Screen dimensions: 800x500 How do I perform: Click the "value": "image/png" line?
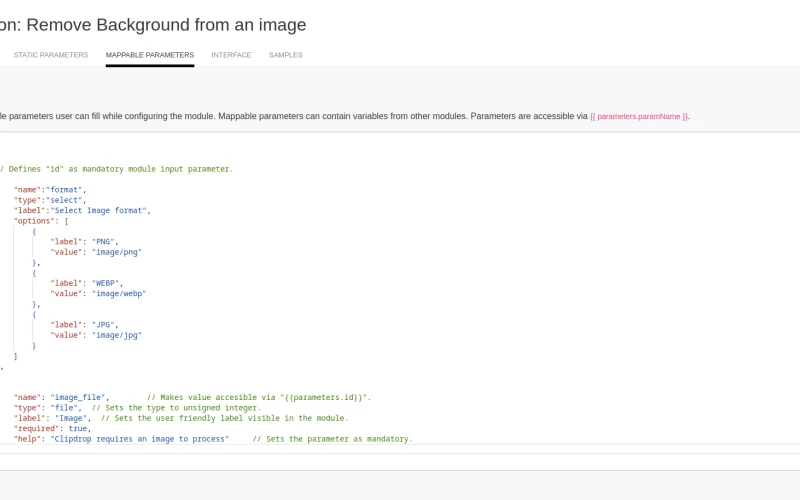coord(96,252)
